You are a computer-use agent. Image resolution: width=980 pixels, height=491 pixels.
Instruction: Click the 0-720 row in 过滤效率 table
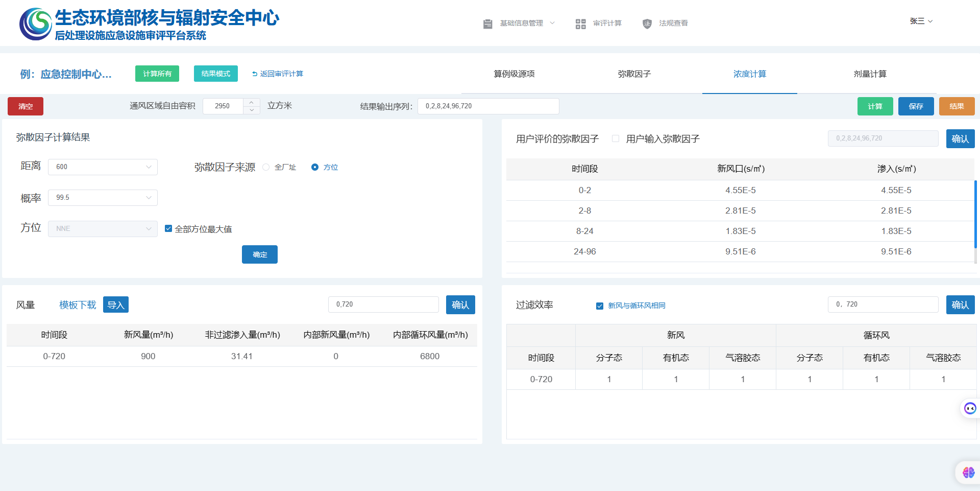pyautogui.click(x=741, y=380)
